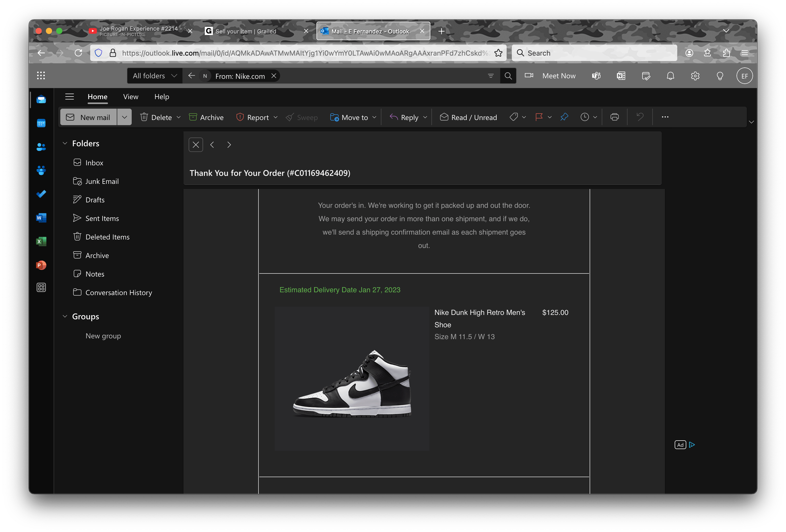
Task: Launch Excel from left app rail
Action: click(41, 241)
